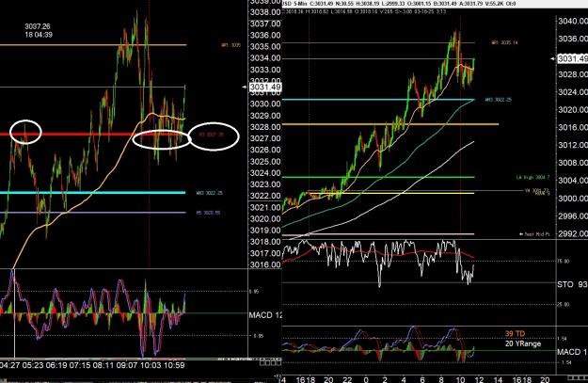This screenshot has height=383, width=588.
Task: Select the orange "39 TD" label
Action: click(515, 333)
